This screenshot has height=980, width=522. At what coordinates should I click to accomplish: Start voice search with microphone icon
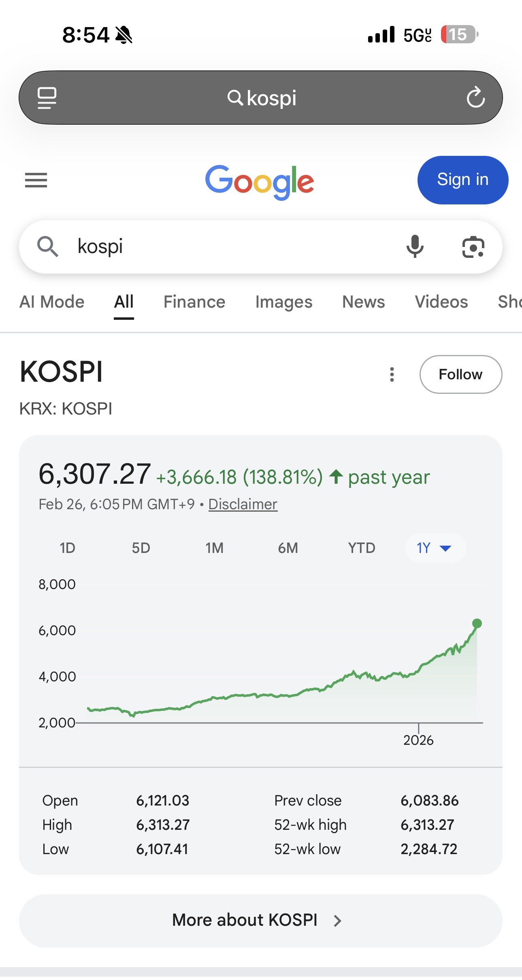(415, 247)
